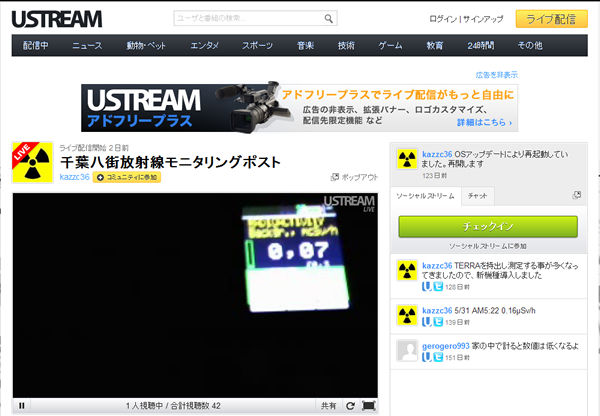The height and width of the screenshot is (416, 600).
Task: Click the 広告を非表示 hide ads link
Action: [x=497, y=75]
